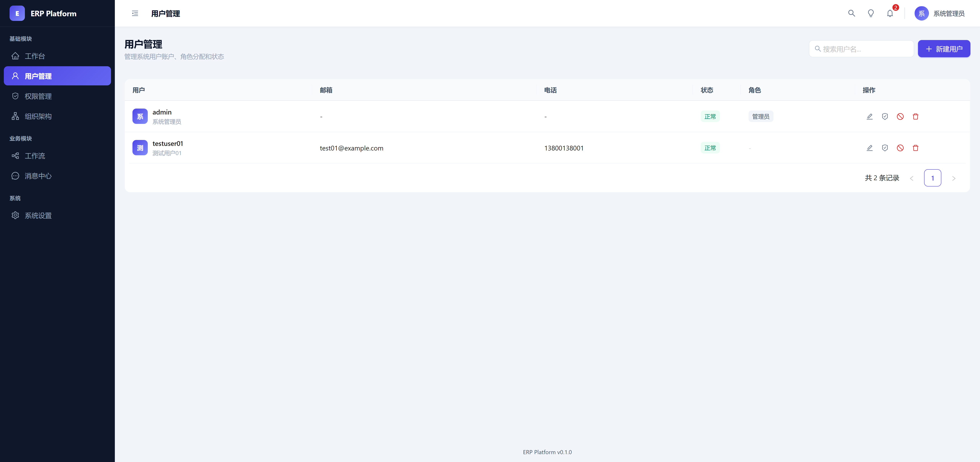
Task: Delete the testuser01 user
Action: click(x=915, y=148)
